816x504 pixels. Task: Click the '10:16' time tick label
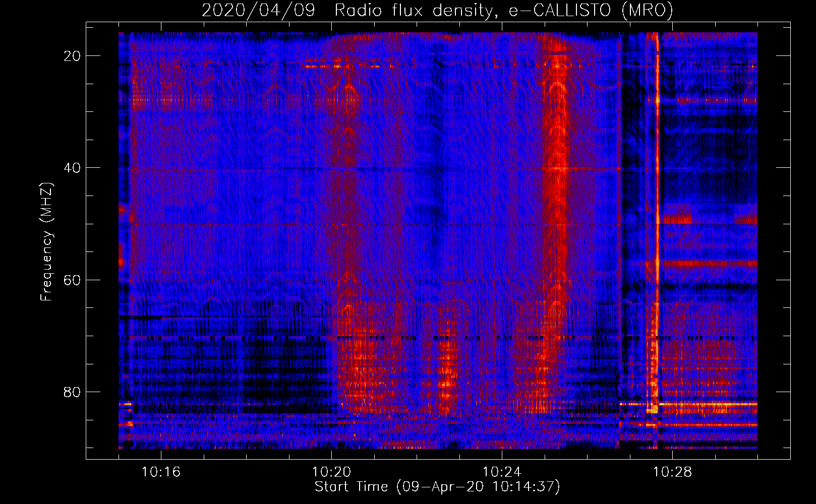pos(161,472)
